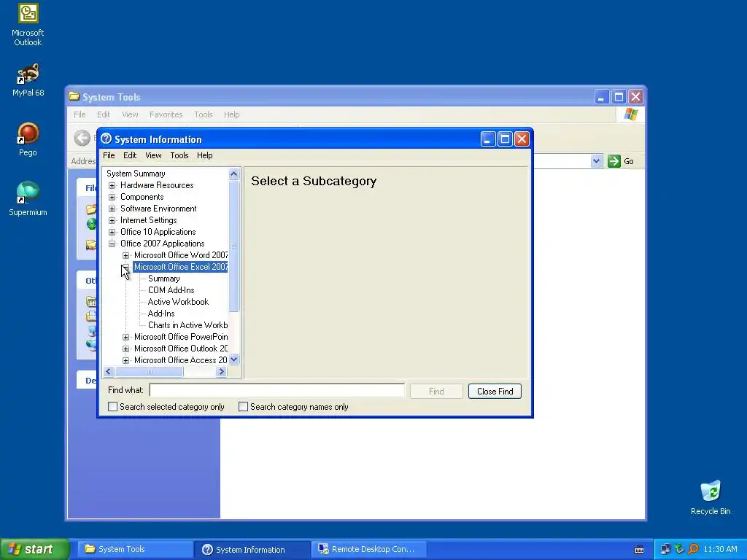Click System Information taskbar button
This screenshot has height=560, width=747.
point(252,549)
